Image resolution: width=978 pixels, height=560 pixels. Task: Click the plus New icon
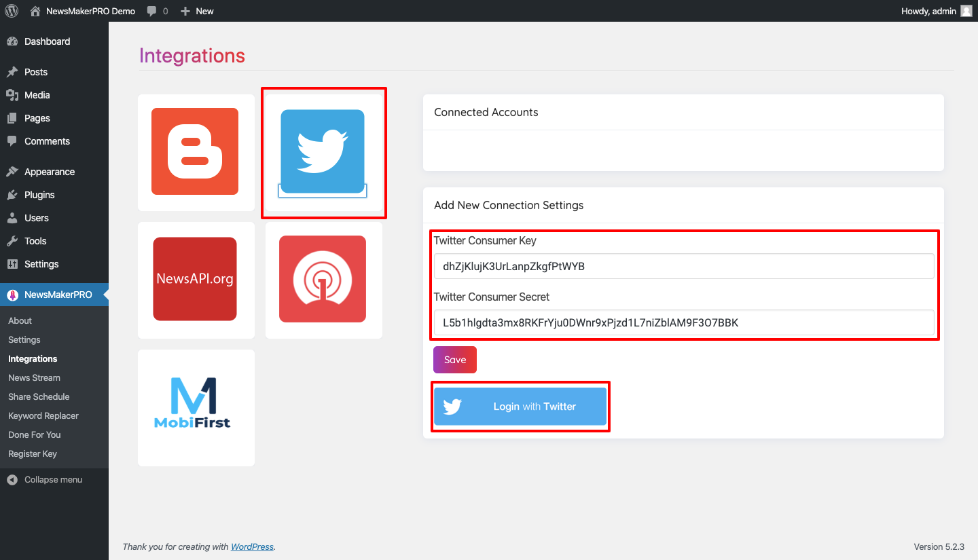[185, 11]
